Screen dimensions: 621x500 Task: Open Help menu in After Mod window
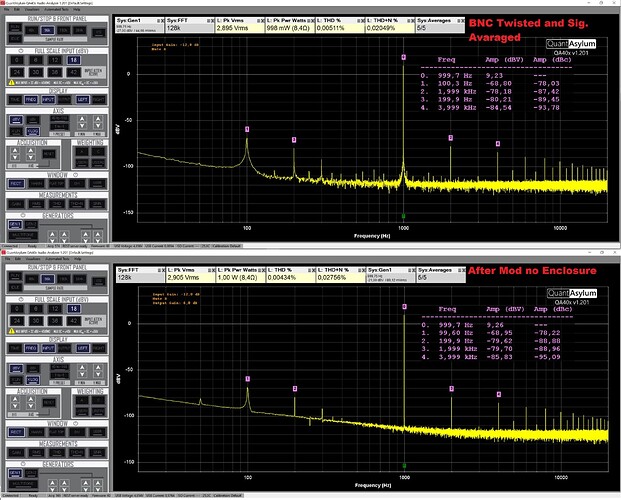coord(77,259)
